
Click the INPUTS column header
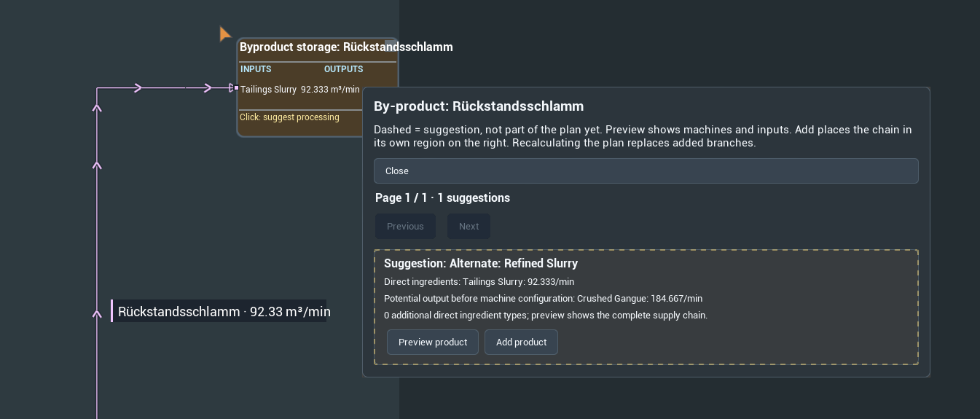256,69
